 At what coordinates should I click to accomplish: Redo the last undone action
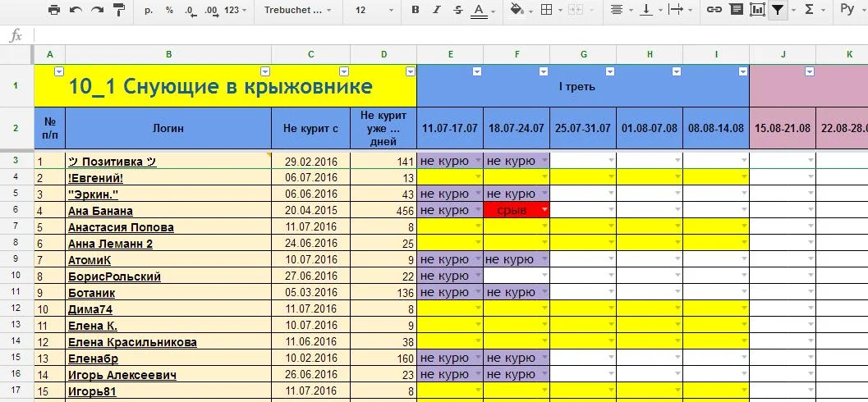(97, 9)
